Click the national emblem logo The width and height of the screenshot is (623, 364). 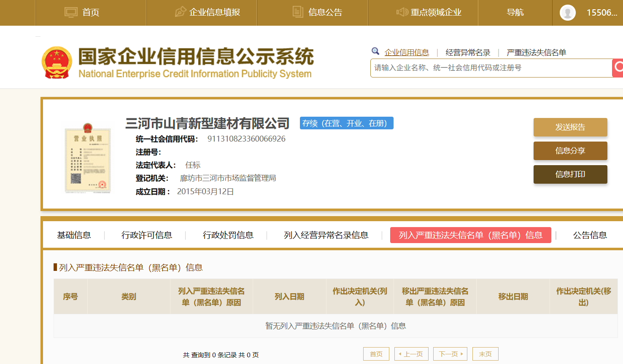click(57, 62)
